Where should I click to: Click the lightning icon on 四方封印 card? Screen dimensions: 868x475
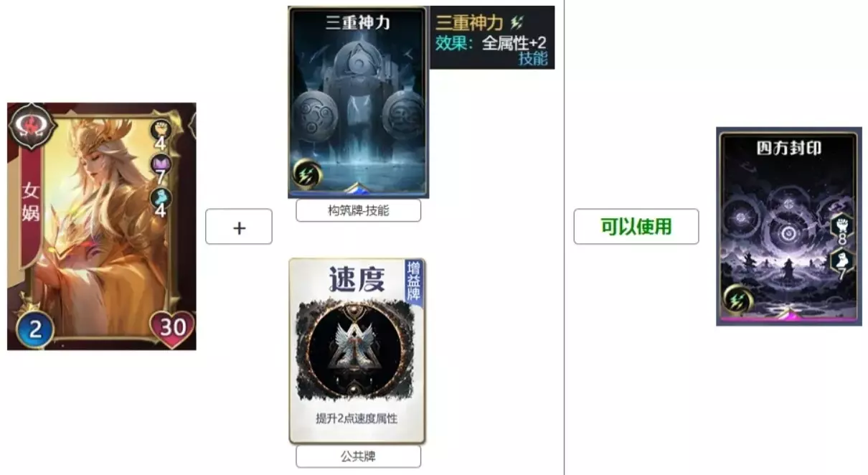click(x=735, y=299)
